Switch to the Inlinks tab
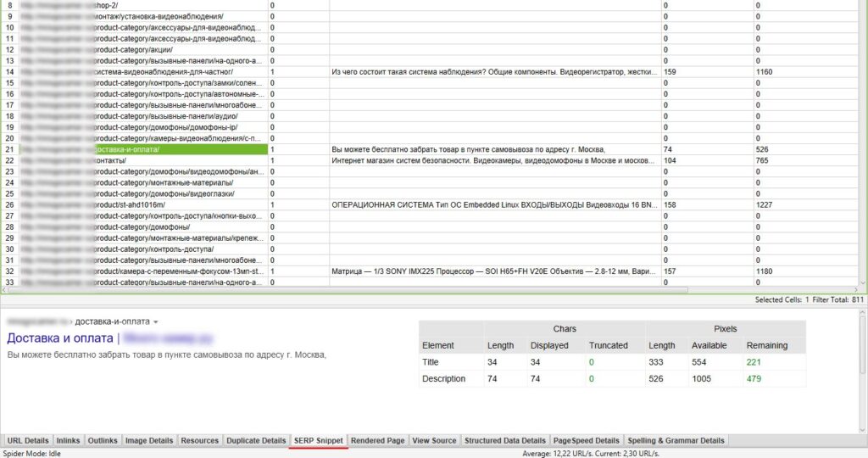Viewport: 868px width, 458px height. 68,441
